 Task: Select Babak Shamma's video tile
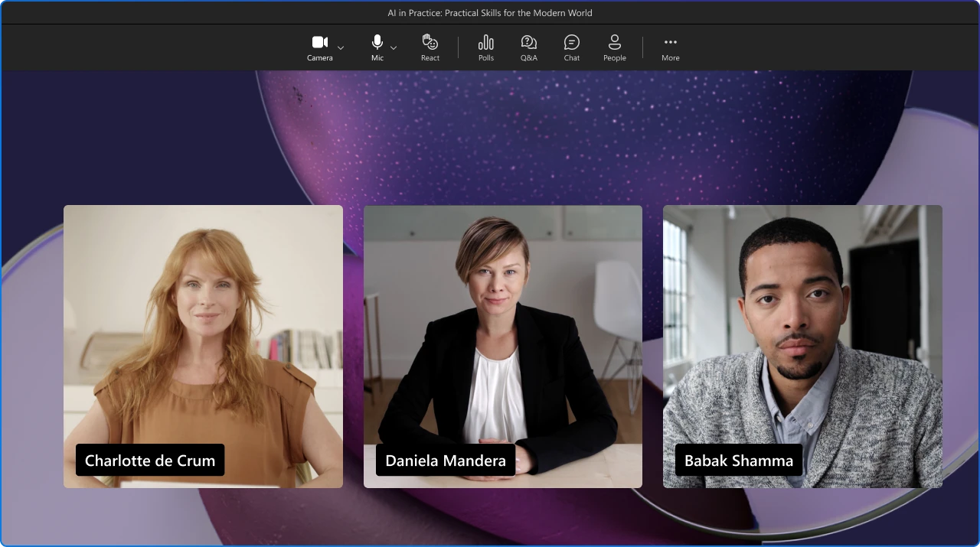point(802,329)
